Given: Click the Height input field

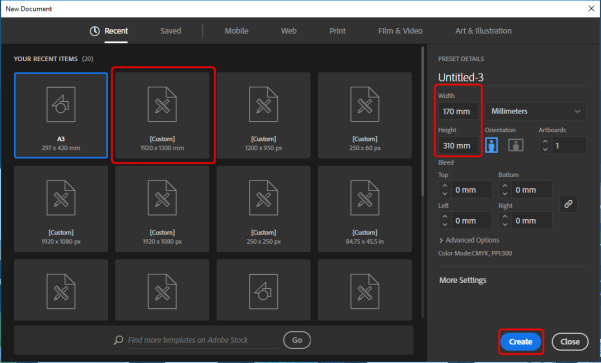Looking at the screenshot, I should click(x=458, y=146).
